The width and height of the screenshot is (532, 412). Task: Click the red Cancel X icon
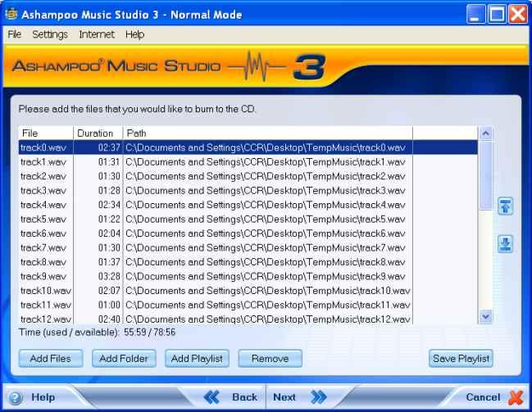(x=516, y=397)
